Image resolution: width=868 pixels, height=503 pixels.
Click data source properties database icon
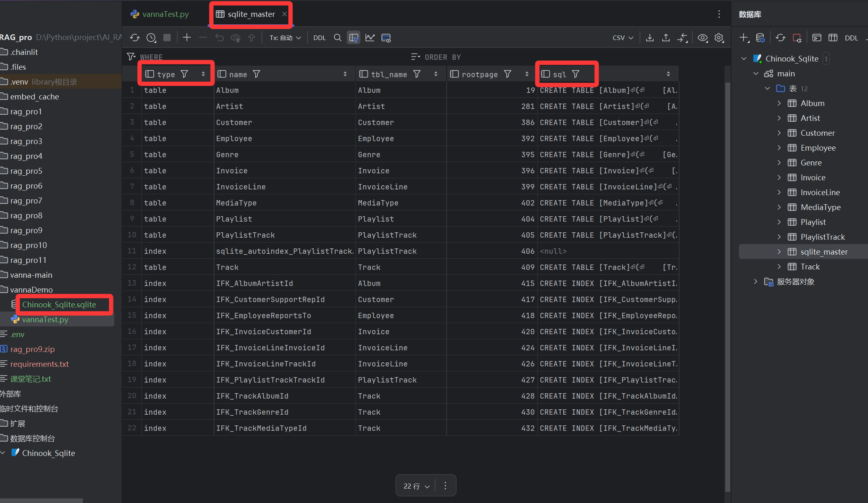click(760, 38)
